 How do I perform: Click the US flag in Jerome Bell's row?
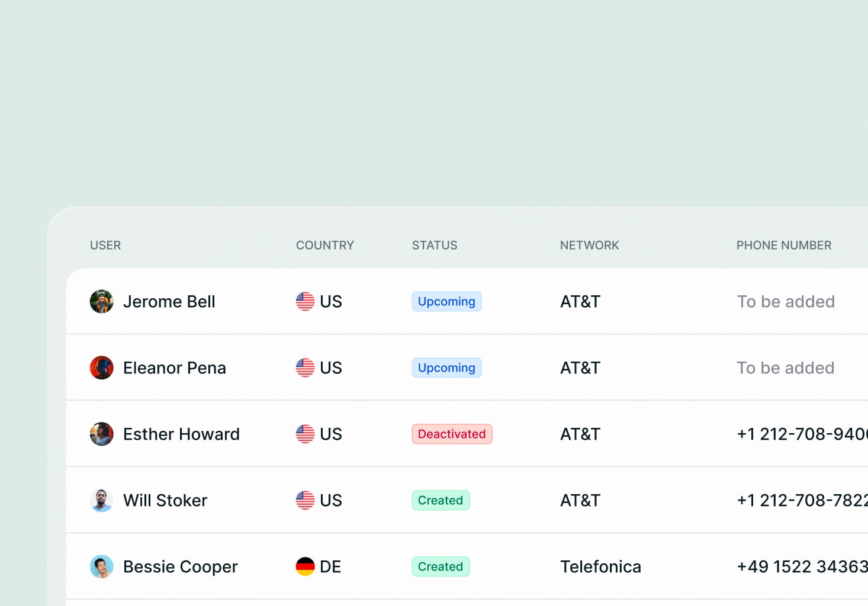[x=305, y=301]
